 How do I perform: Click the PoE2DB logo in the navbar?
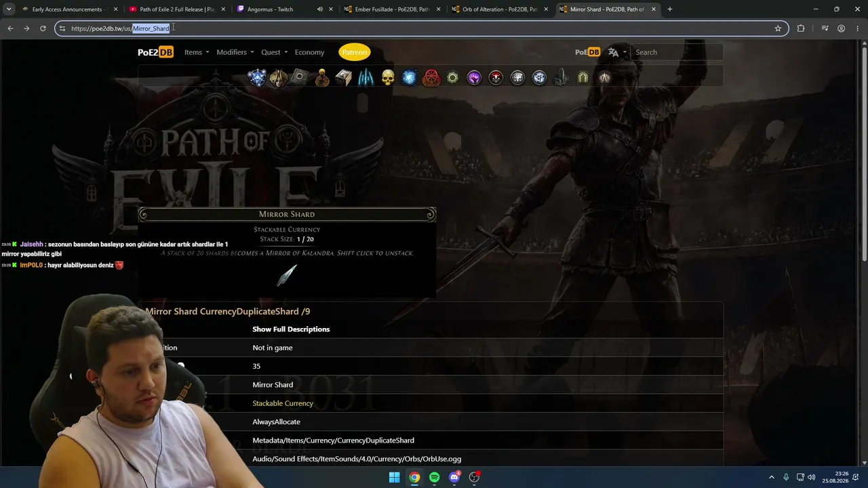click(x=155, y=52)
